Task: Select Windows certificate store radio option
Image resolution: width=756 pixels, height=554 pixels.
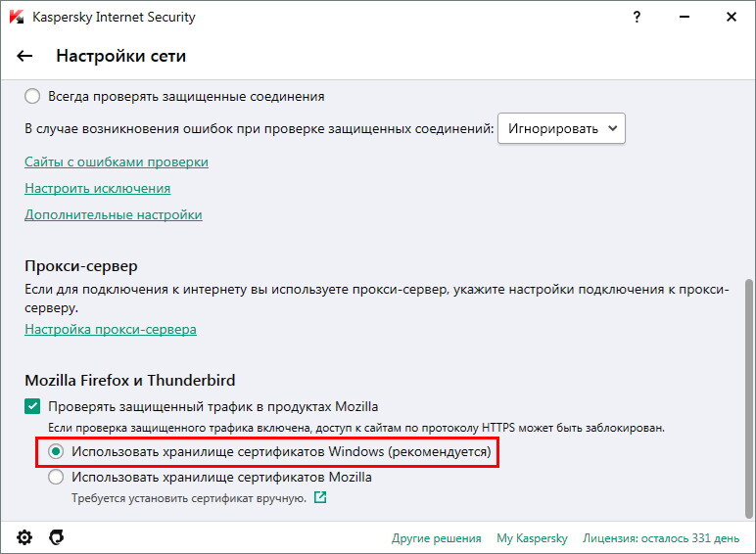Action: tap(56, 451)
